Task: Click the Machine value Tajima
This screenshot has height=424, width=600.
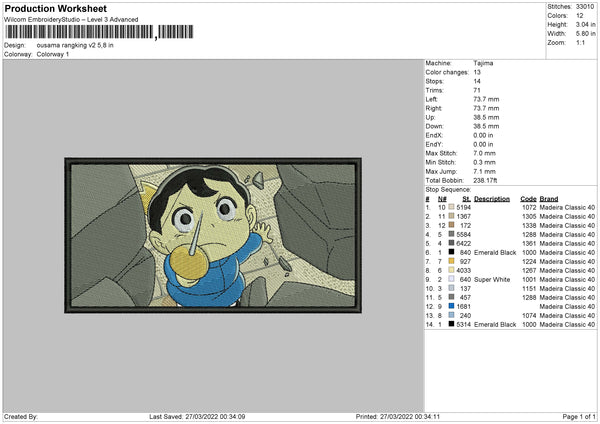Action: pyautogui.click(x=483, y=62)
